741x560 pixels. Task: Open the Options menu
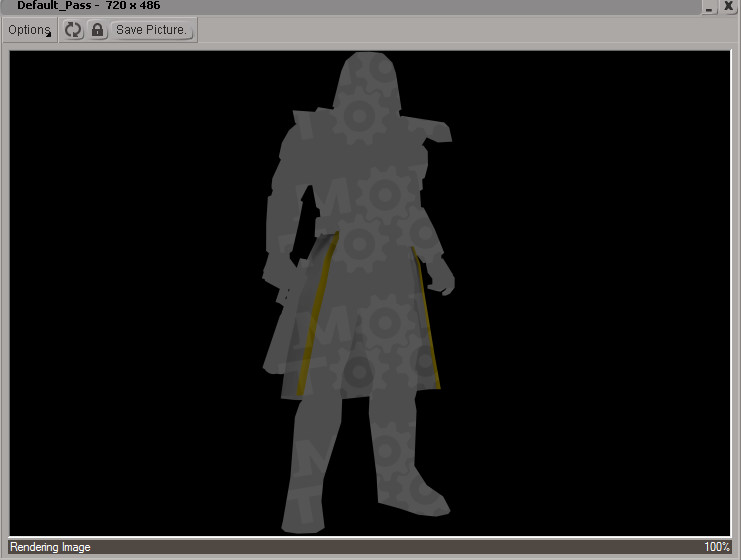[x=29, y=30]
